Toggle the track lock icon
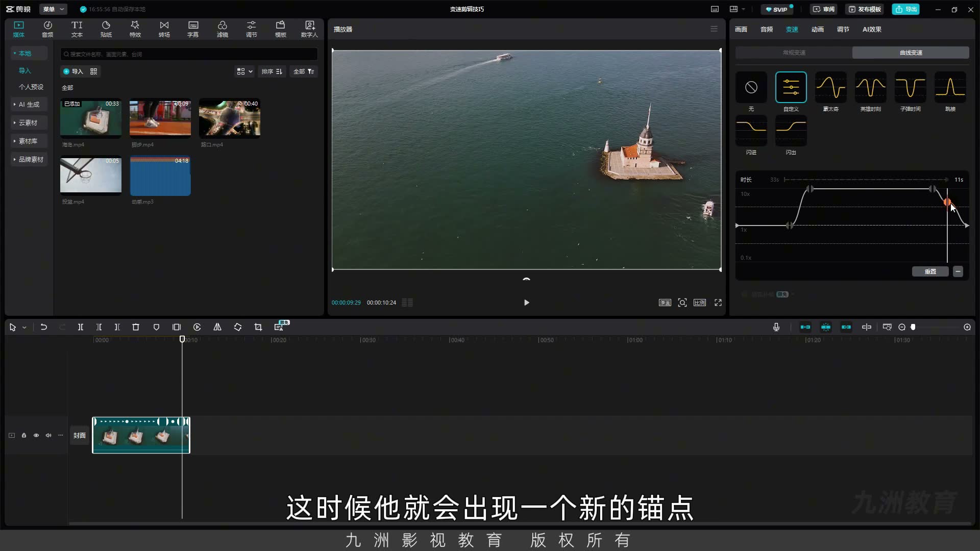The image size is (980, 551). (x=24, y=435)
